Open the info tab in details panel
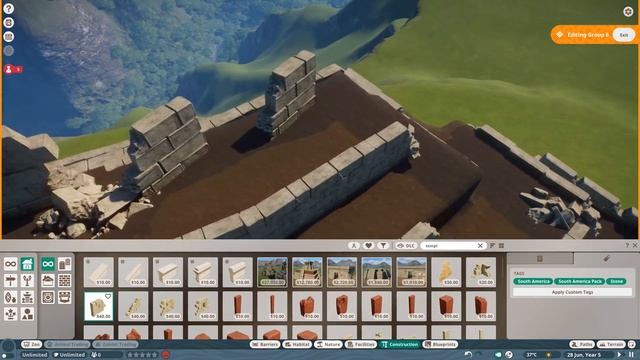 coord(540,258)
